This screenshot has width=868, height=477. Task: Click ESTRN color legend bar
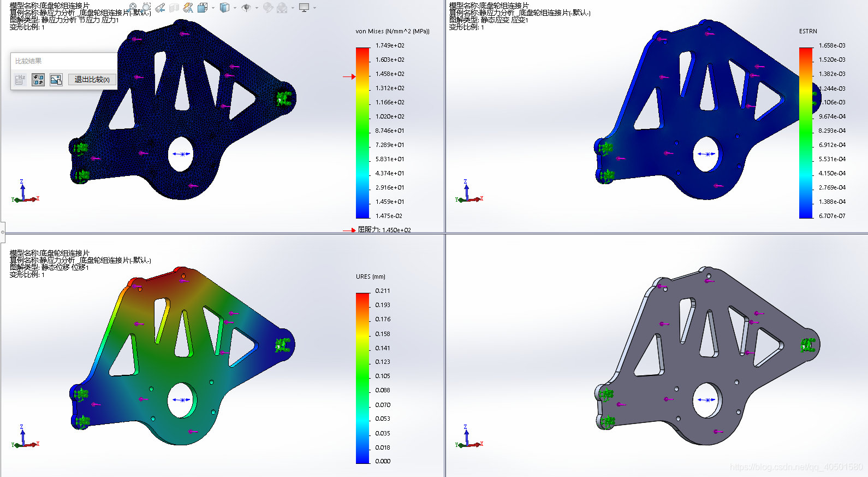pyautogui.click(x=806, y=133)
